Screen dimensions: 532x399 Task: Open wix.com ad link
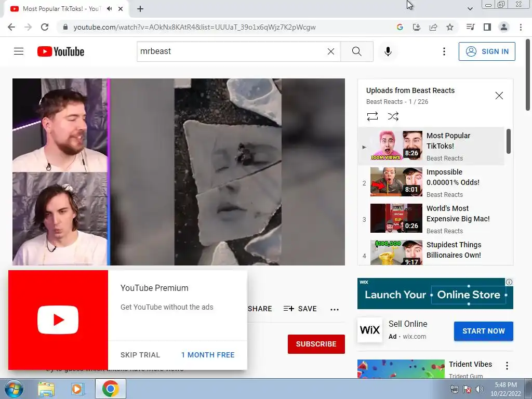414,337
